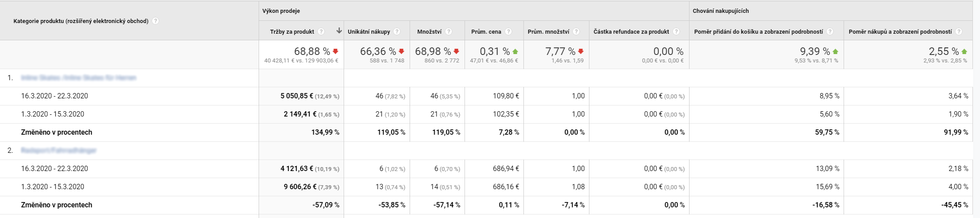Sort by Prům. množství column
The width and height of the screenshot is (980, 218).
pyautogui.click(x=548, y=31)
